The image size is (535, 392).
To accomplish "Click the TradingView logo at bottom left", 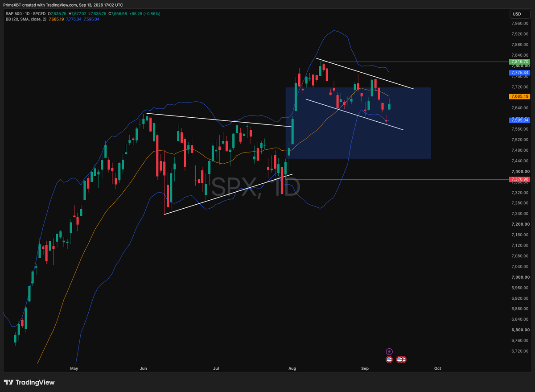I will click(29, 382).
